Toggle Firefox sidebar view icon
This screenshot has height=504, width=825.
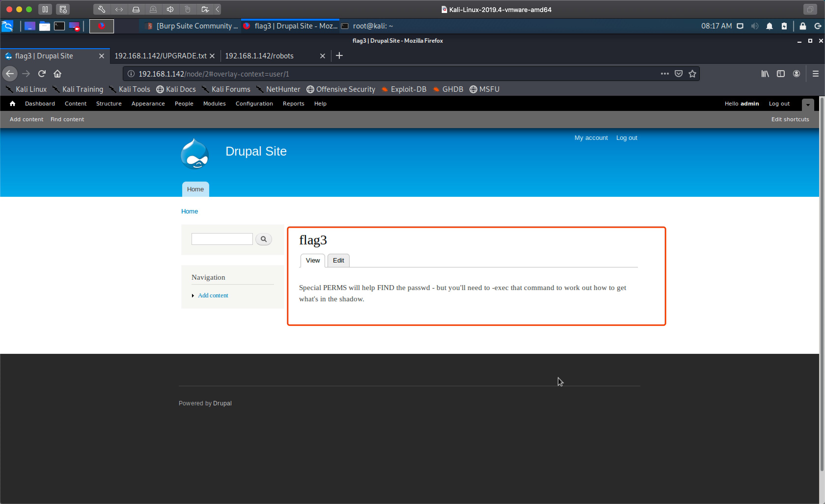pos(781,74)
